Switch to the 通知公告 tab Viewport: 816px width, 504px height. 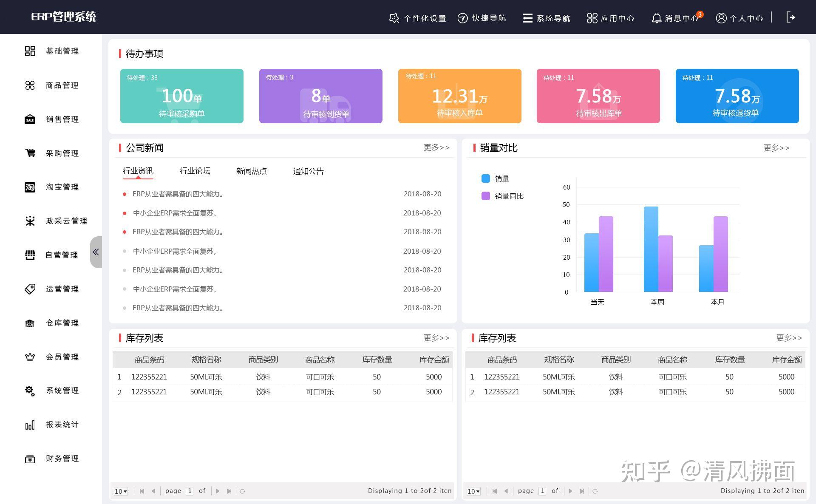[x=308, y=171]
